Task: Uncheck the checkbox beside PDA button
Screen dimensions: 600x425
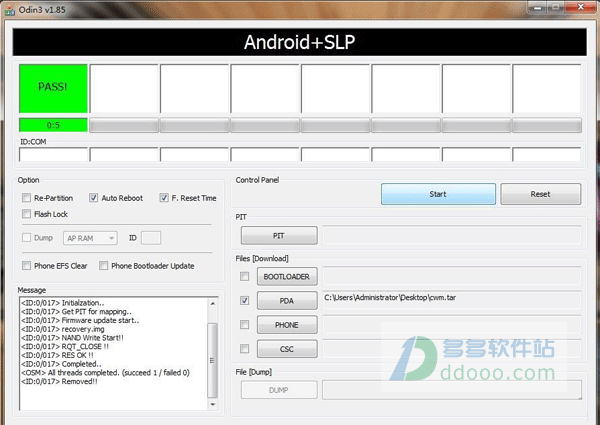Action: [244, 301]
